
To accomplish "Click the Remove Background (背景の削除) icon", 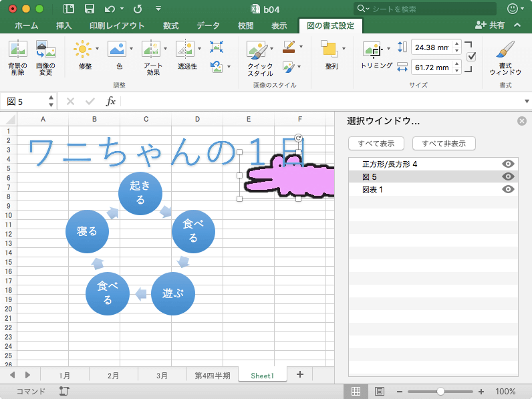I will pyautogui.click(x=17, y=49).
